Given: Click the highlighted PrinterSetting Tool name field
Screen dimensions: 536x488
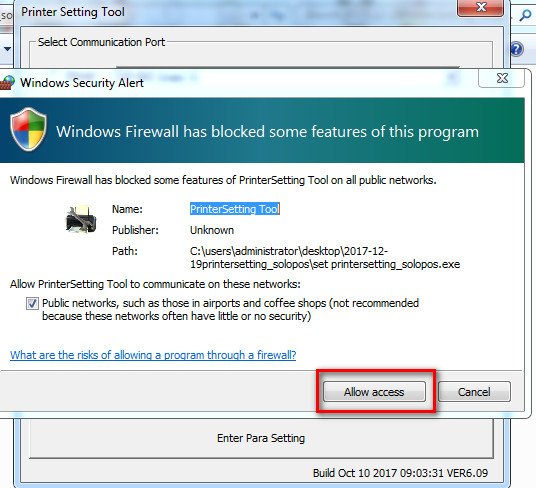Looking at the screenshot, I should click(x=235, y=209).
